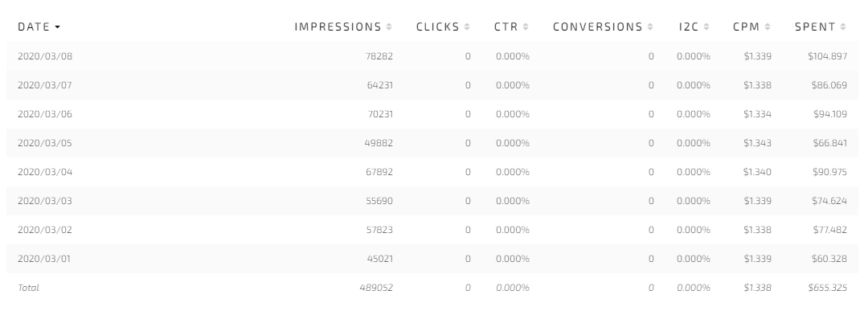This screenshot has width=868, height=315.
Task: Select the 2020/03/05 row
Action: coord(432,143)
